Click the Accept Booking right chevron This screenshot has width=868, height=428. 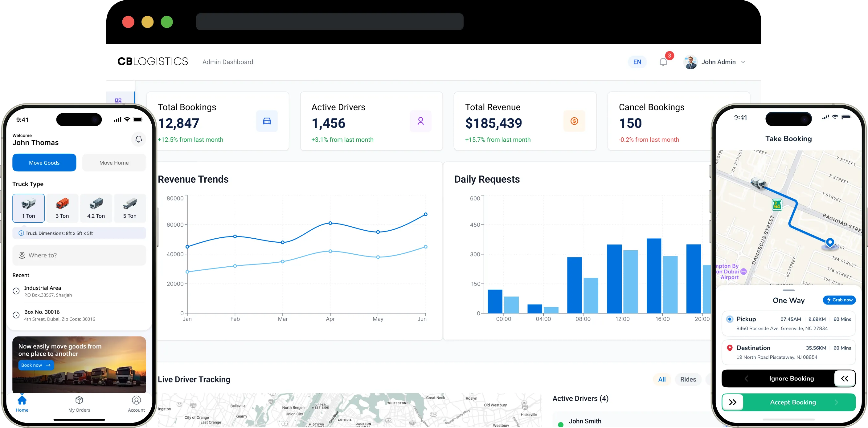836,402
